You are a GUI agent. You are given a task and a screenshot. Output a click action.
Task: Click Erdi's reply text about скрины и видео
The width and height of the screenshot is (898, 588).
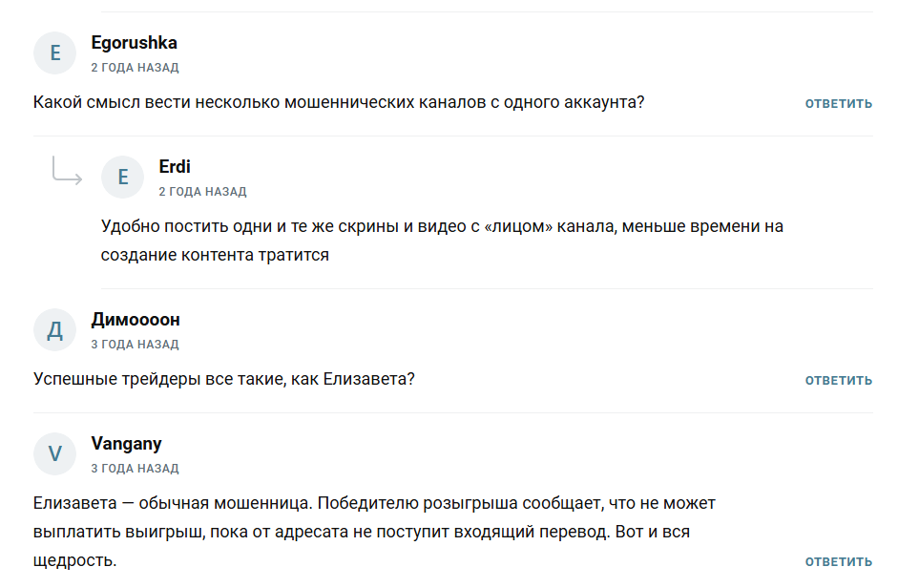[x=442, y=241]
